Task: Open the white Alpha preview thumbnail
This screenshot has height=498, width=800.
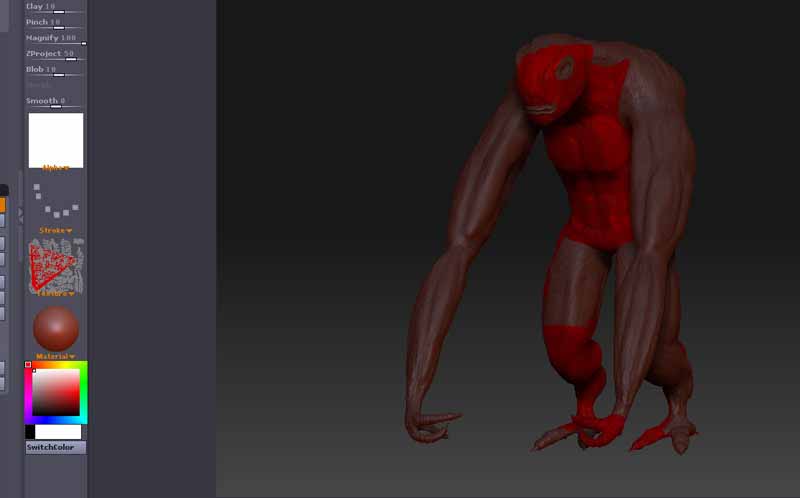Action: tap(55, 138)
